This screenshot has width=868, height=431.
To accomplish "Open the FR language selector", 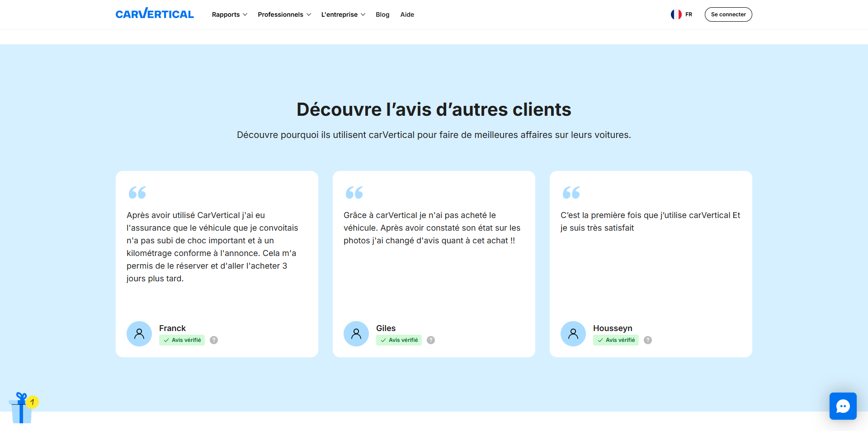I will coord(682,14).
